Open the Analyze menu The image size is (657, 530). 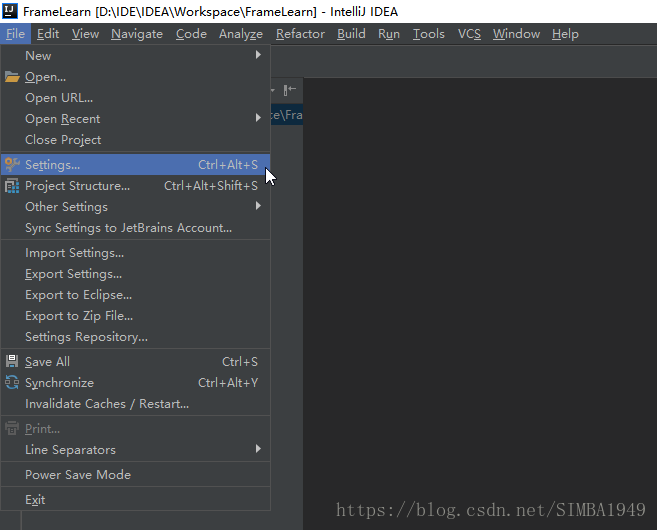241,34
